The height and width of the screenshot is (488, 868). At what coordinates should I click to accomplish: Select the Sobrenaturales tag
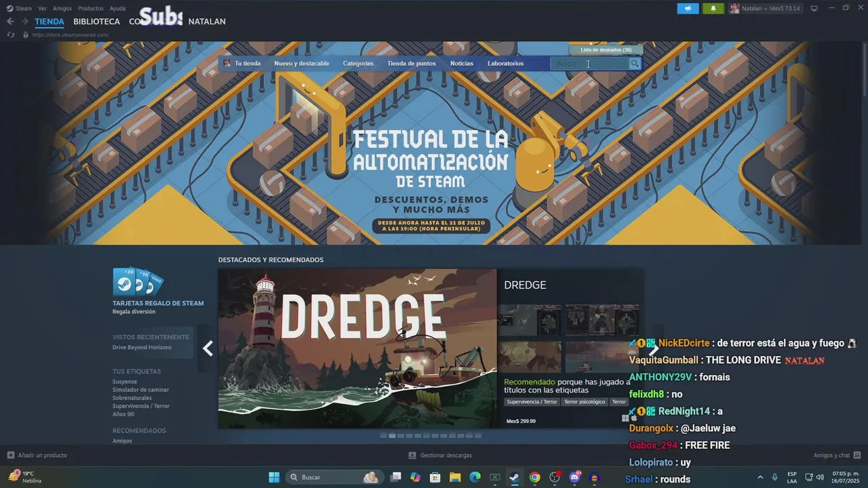[132, 398]
